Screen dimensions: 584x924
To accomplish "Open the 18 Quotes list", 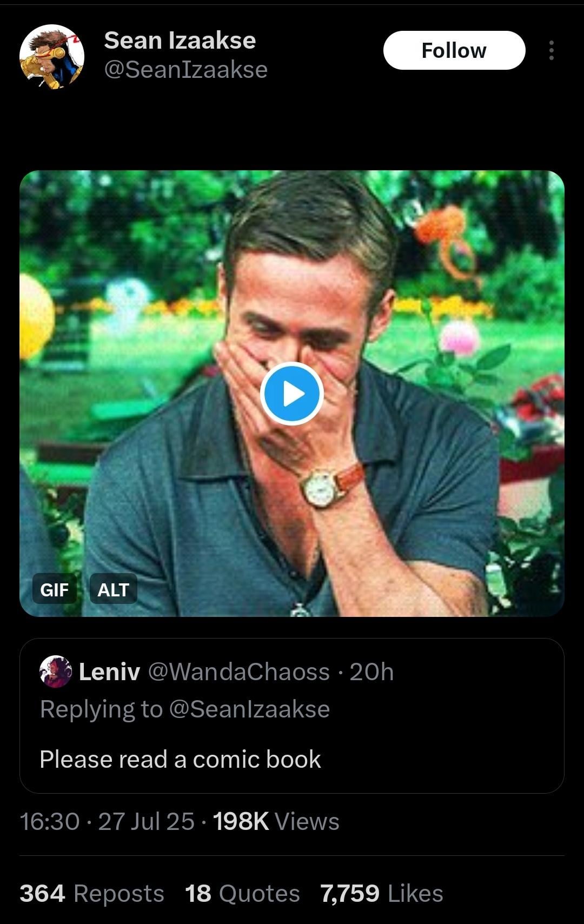I will tap(242, 893).
